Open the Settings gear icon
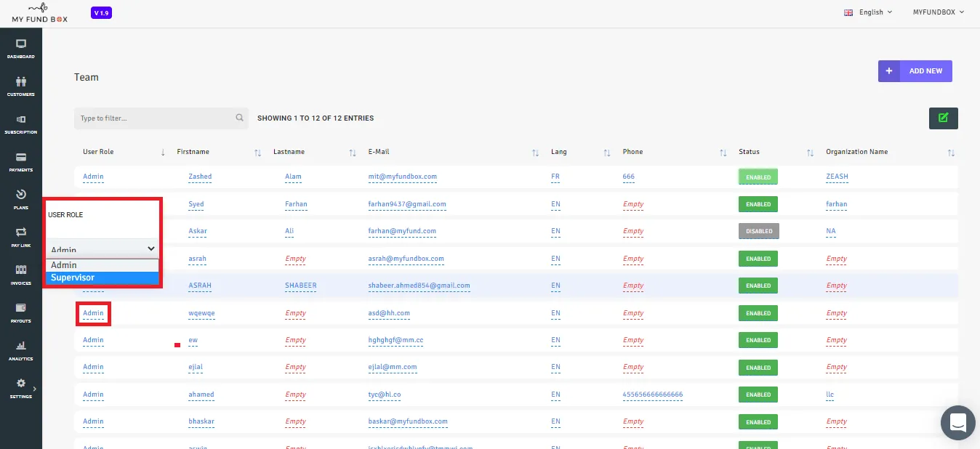 21,384
